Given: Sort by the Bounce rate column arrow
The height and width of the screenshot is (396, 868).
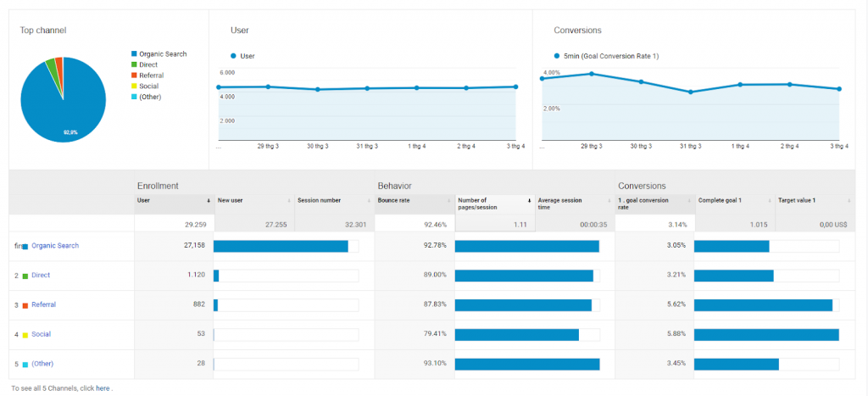Looking at the screenshot, I should 449,200.
